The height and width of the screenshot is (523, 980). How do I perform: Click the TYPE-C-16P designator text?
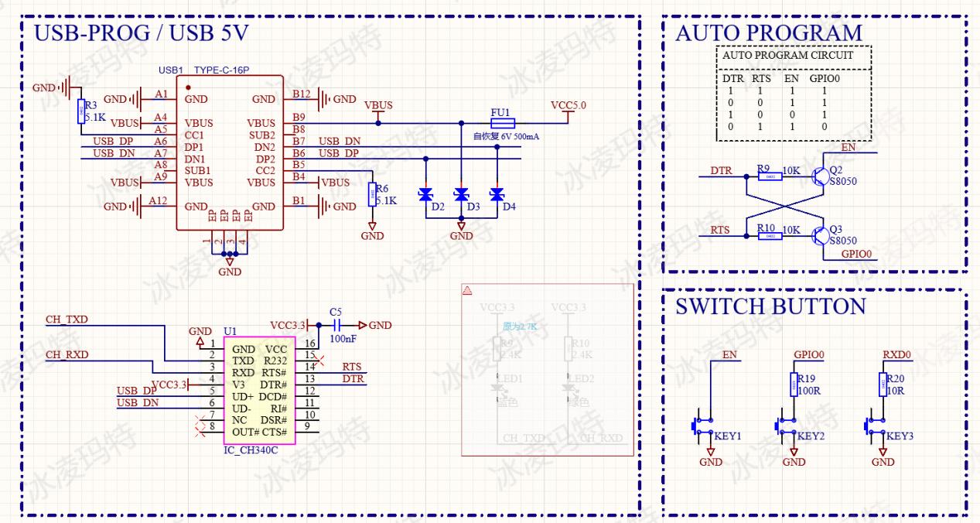click(221, 70)
